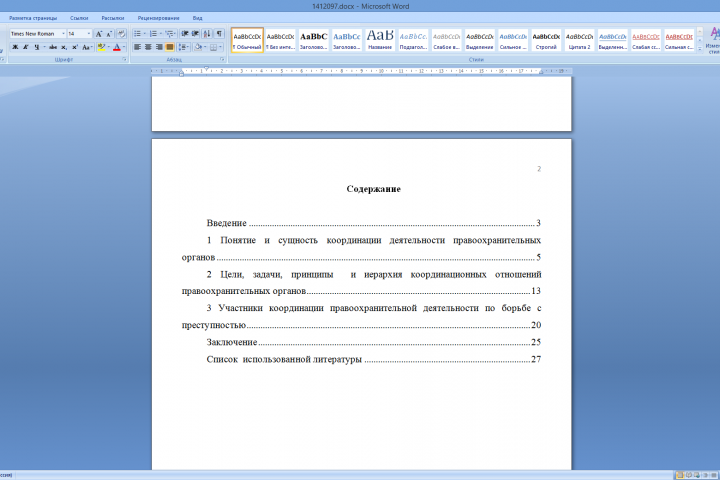720x480 pixels.
Task: Toggle italic (К) formatting
Action: click(x=26, y=47)
